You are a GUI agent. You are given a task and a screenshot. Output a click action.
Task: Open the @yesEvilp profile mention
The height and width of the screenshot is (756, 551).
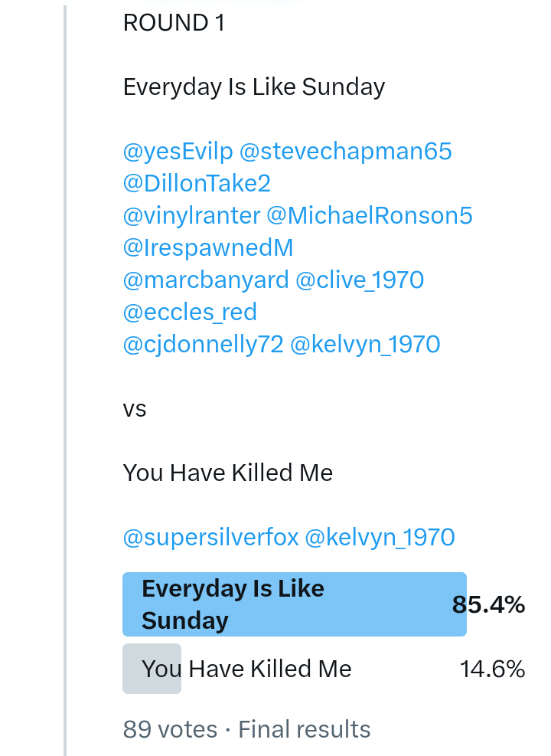tap(178, 152)
